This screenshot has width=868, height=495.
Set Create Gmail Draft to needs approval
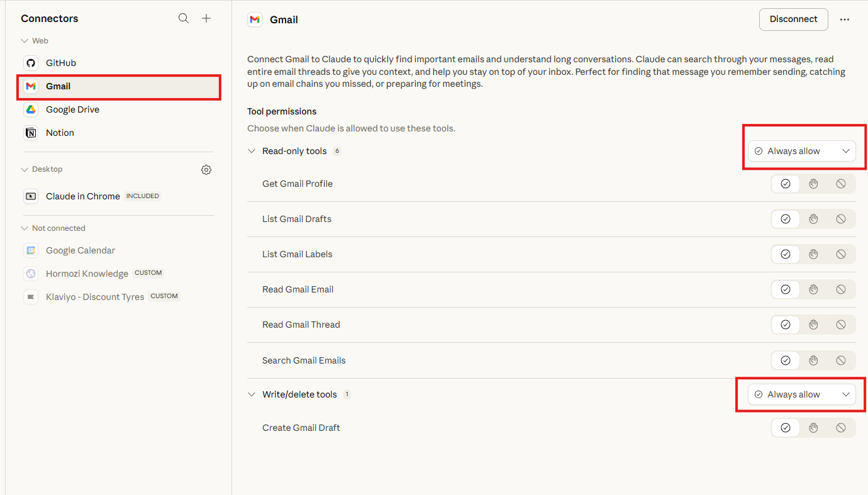click(813, 428)
